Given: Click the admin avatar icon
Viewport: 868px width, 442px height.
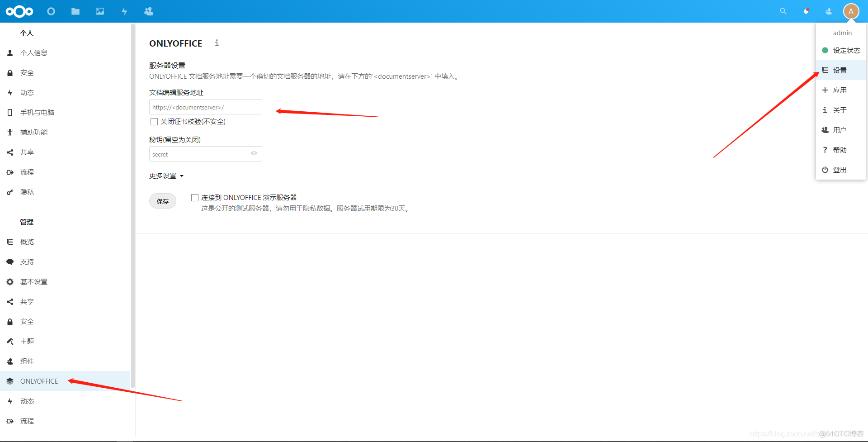Looking at the screenshot, I should coord(851,11).
